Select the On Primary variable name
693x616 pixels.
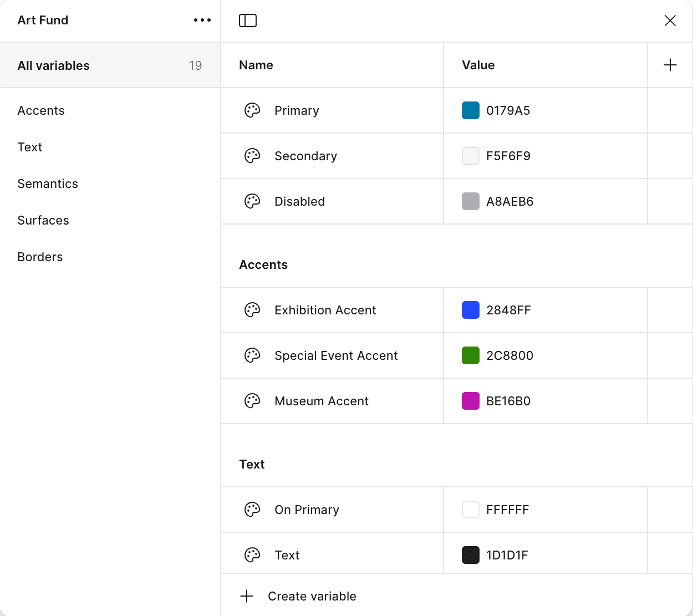click(307, 510)
